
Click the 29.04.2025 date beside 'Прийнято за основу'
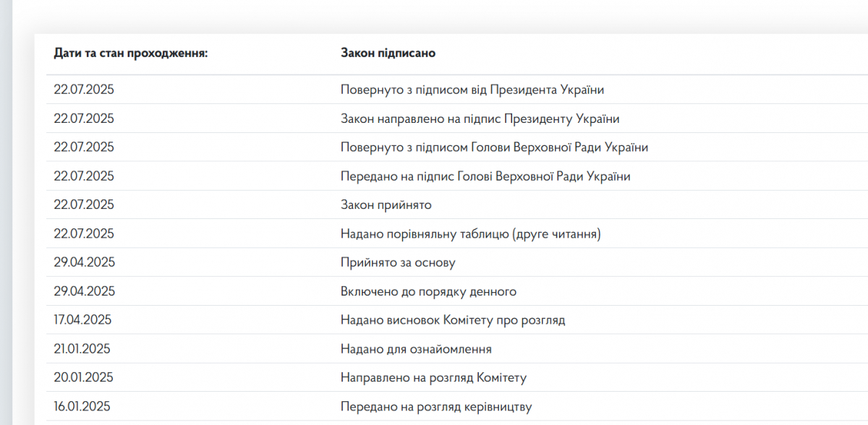(85, 263)
